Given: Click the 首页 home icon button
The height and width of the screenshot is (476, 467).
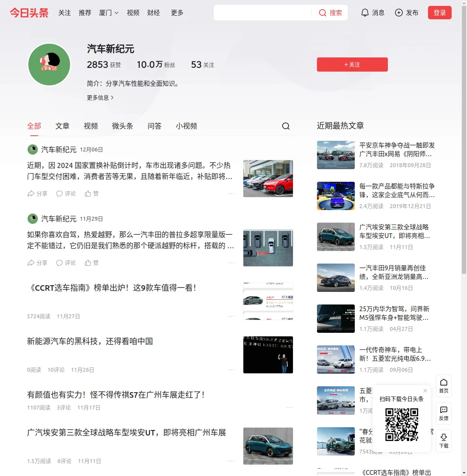Looking at the screenshot, I should tap(444, 386).
